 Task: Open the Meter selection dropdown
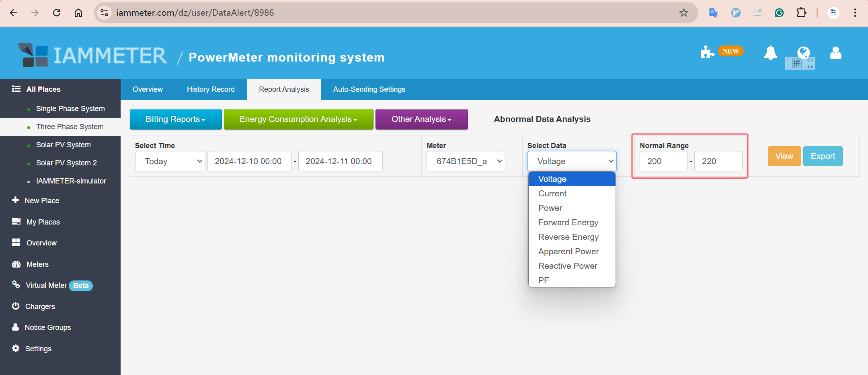point(466,161)
